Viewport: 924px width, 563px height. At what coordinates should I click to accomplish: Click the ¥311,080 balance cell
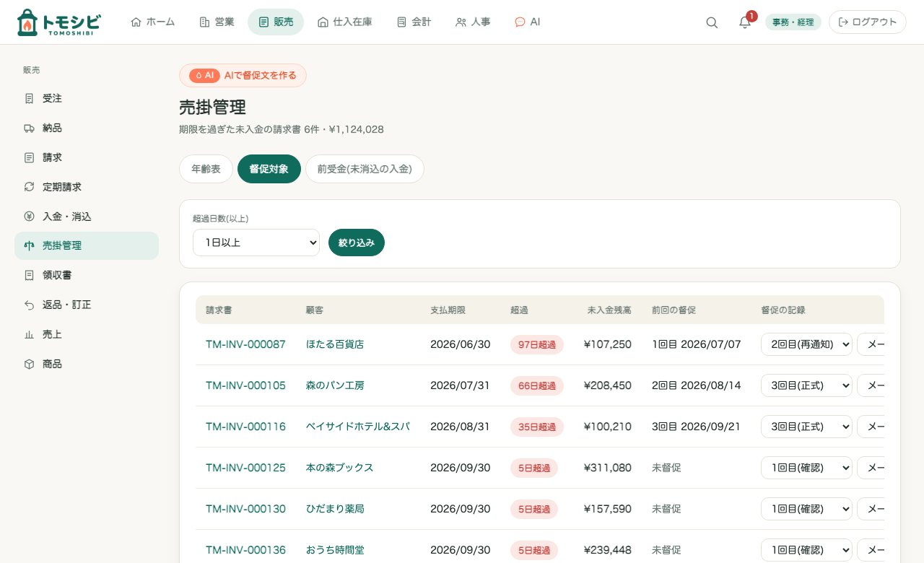pyautogui.click(x=608, y=468)
